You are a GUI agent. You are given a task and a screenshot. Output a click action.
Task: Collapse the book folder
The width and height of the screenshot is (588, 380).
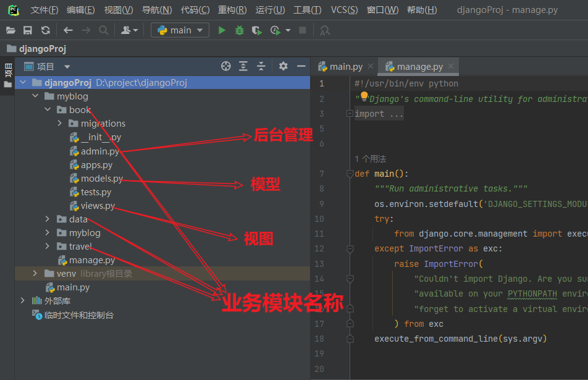tap(48, 109)
